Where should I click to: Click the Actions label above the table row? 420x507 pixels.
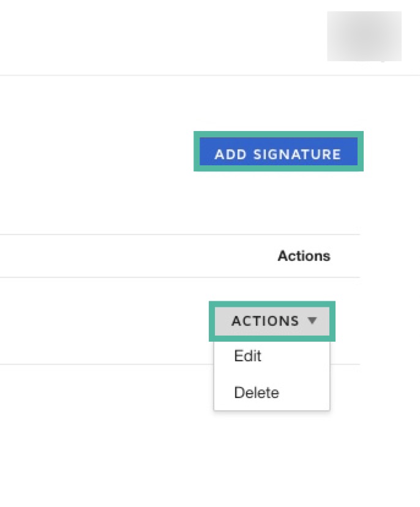click(304, 256)
